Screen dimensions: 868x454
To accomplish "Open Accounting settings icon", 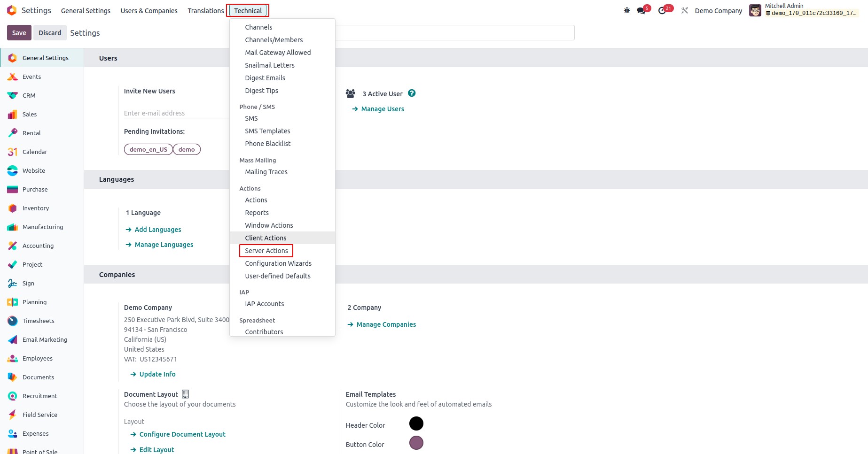I will pyautogui.click(x=13, y=246).
